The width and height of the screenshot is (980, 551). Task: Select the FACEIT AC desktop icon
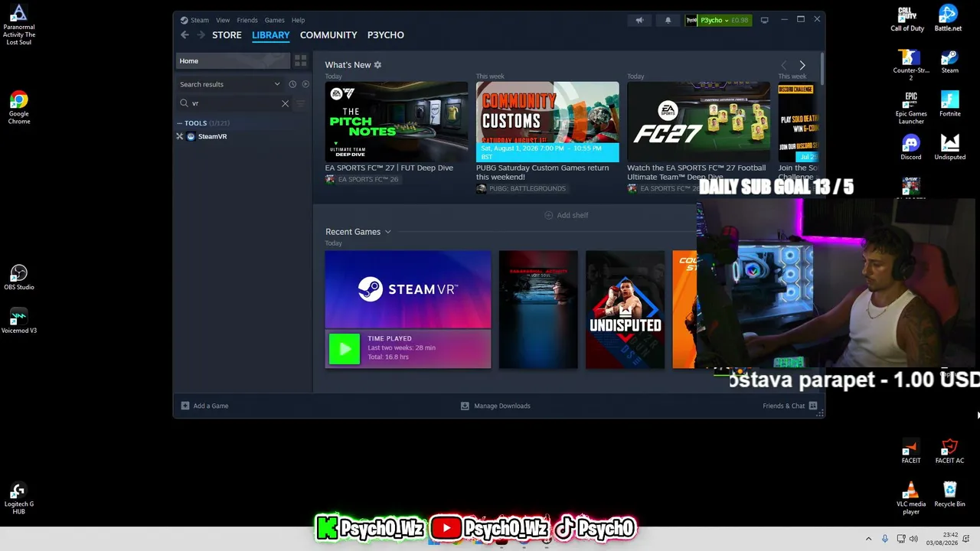pos(949,452)
